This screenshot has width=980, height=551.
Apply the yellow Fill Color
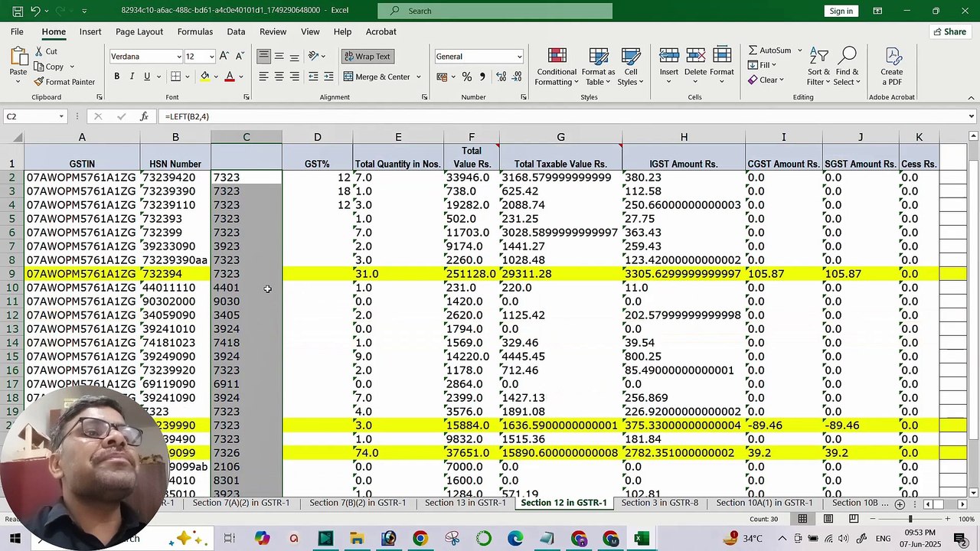point(204,77)
